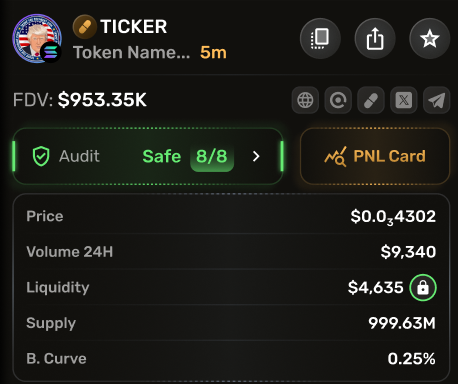Click the FDV $953.35K value
Image resolution: width=458 pixels, height=384 pixels.
click(102, 100)
